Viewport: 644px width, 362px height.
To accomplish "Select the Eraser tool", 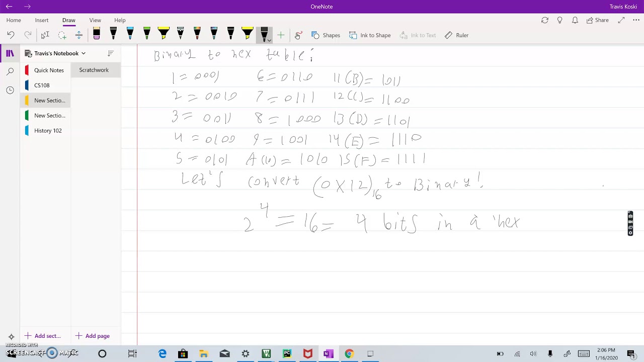I will coord(97,34).
